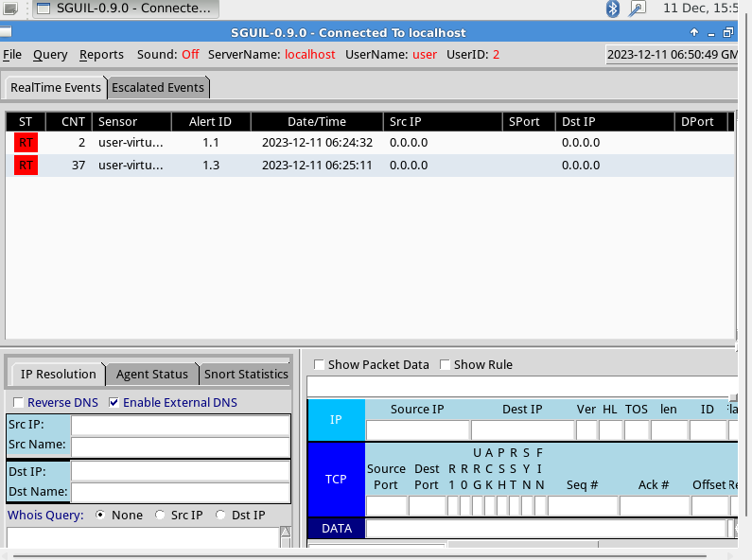This screenshot has height=560, width=752.
Task: Click the Dst Name input field
Action: click(x=181, y=493)
